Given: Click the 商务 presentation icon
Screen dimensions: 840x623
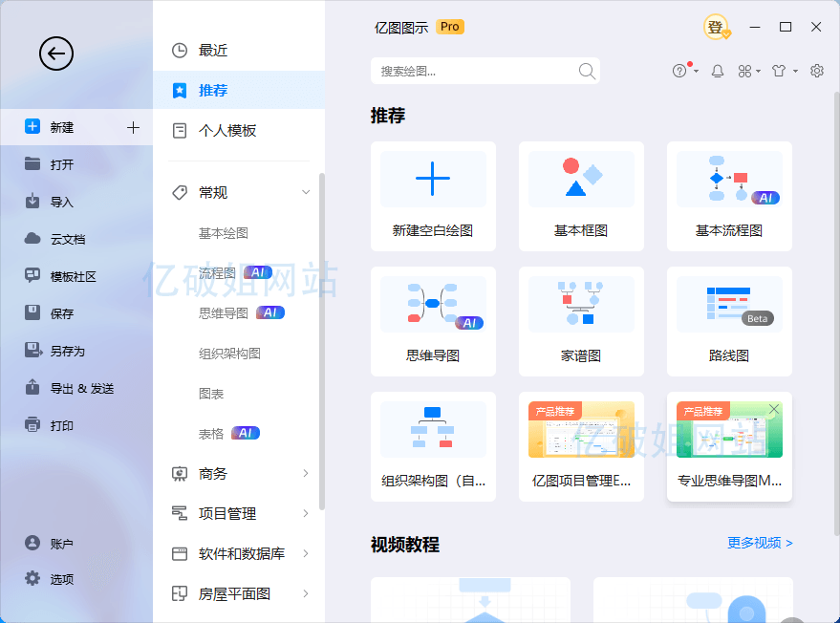Looking at the screenshot, I should click(180, 474).
